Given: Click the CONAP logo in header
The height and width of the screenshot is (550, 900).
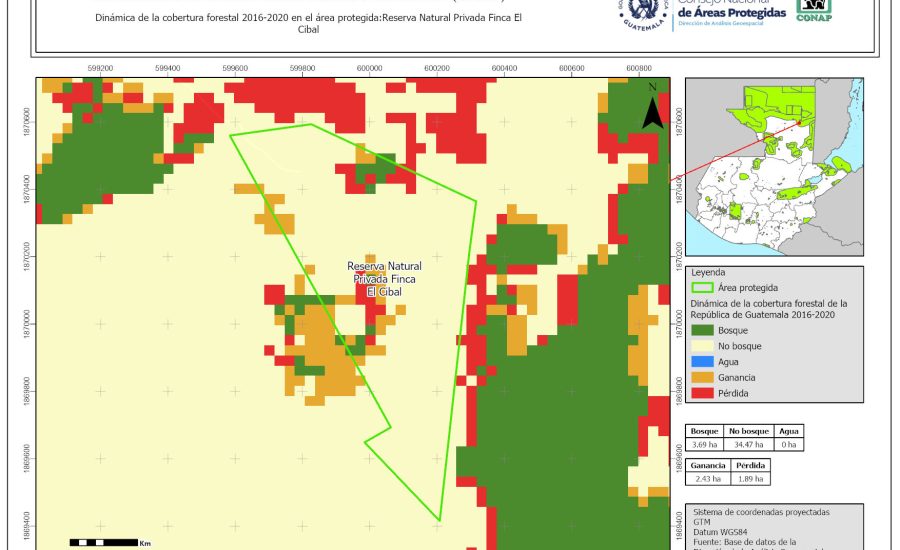Looking at the screenshot, I should [813, 10].
